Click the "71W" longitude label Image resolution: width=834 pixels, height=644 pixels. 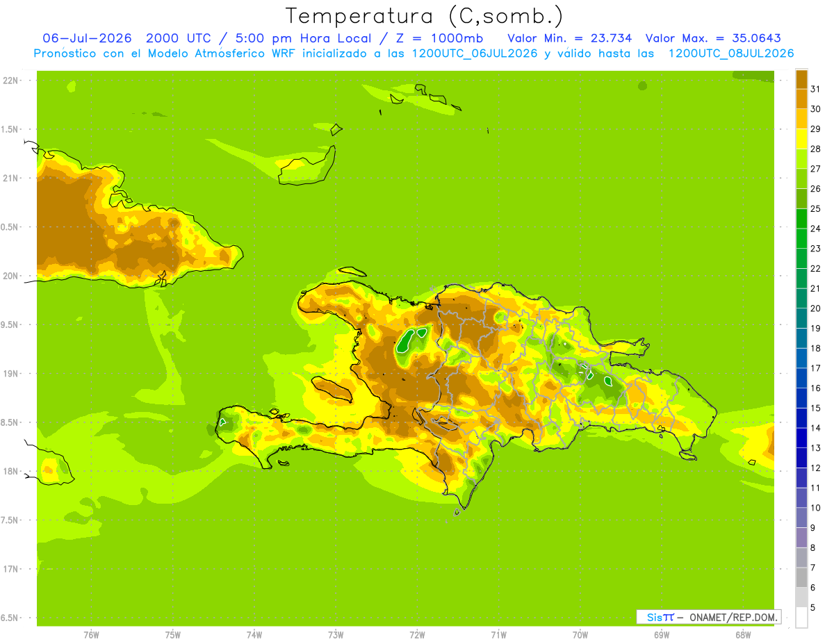pyautogui.click(x=498, y=635)
